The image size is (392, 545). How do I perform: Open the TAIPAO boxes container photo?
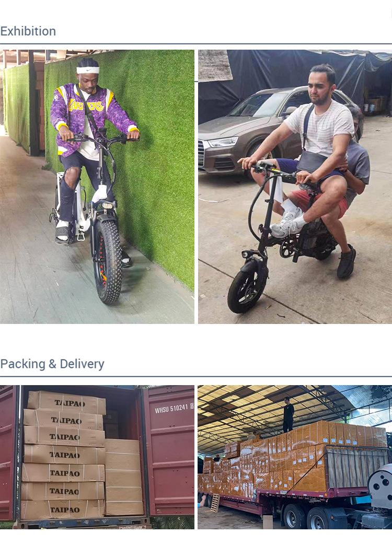pyautogui.click(x=97, y=457)
